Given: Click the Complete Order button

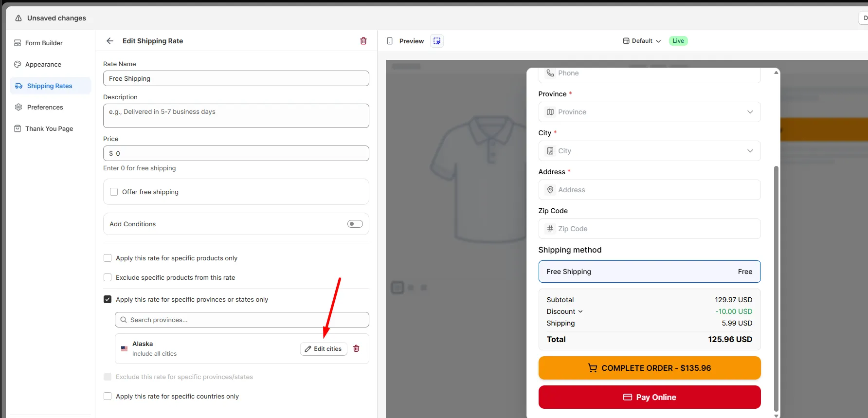Looking at the screenshot, I should point(650,368).
